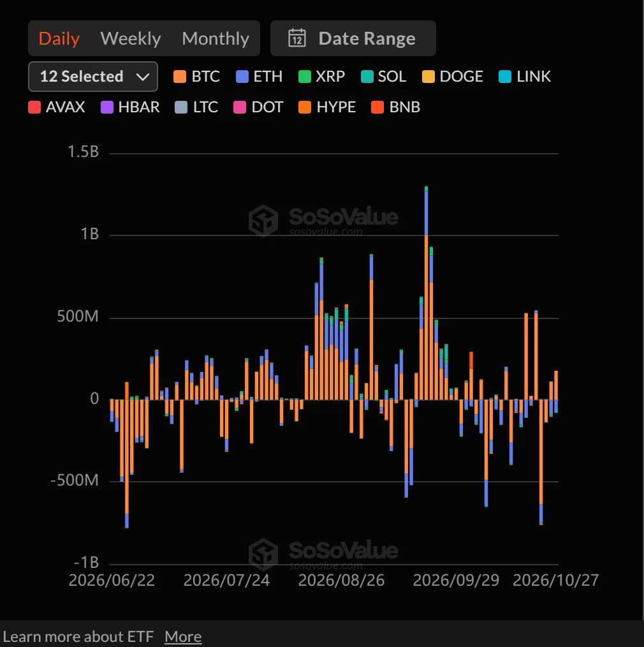Toggle LINK series in the legend
Image resolution: width=644 pixels, height=647 pixels.
pyautogui.click(x=524, y=77)
